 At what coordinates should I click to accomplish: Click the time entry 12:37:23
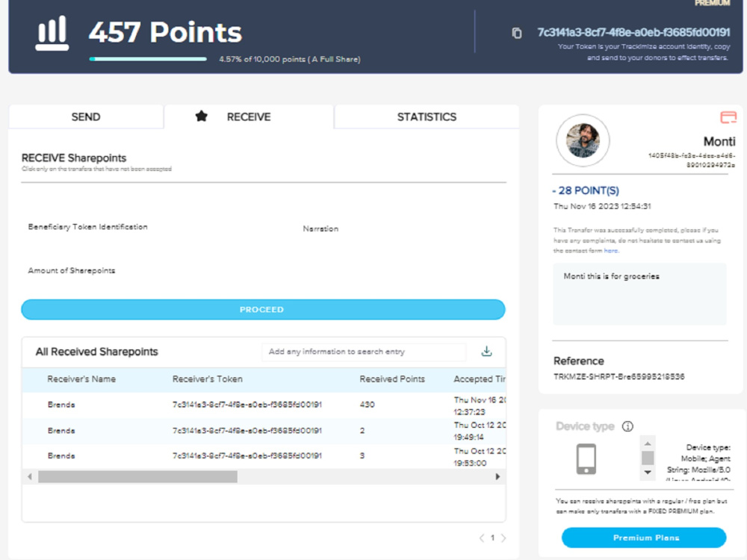(x=469, y=412)
